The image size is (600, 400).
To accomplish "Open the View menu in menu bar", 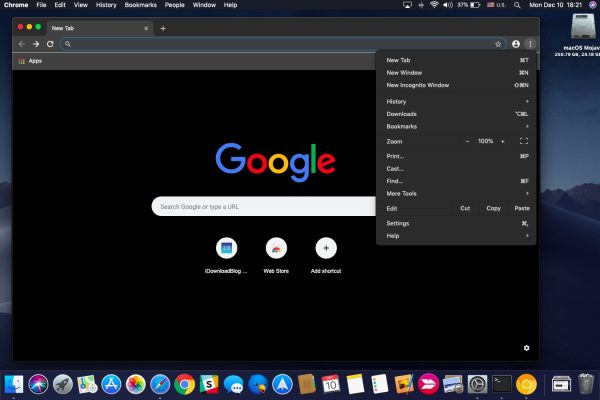I will [x=80, y=5].
